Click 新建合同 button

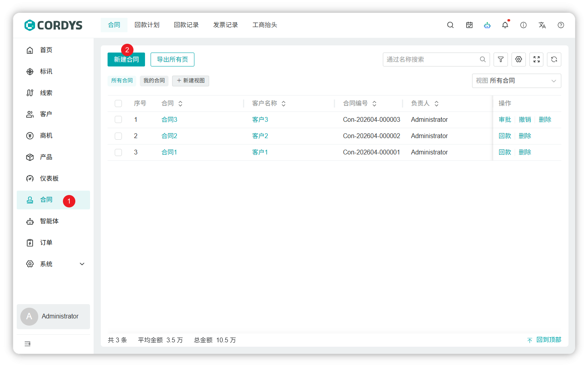coord(126,60)
